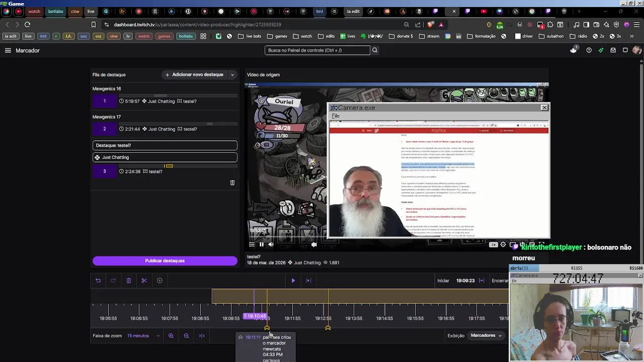Click the first yellow marker on timeline
Viewport: 644px width, 362px height.
[x=267, y=328]
